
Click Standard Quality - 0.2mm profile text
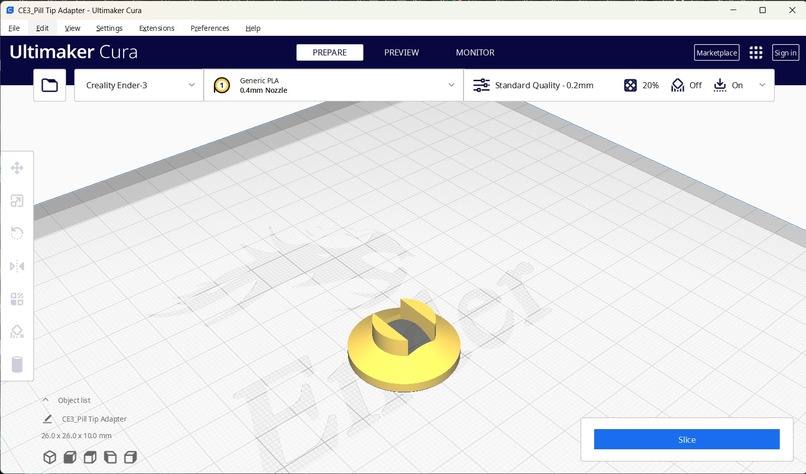point(544,85)
